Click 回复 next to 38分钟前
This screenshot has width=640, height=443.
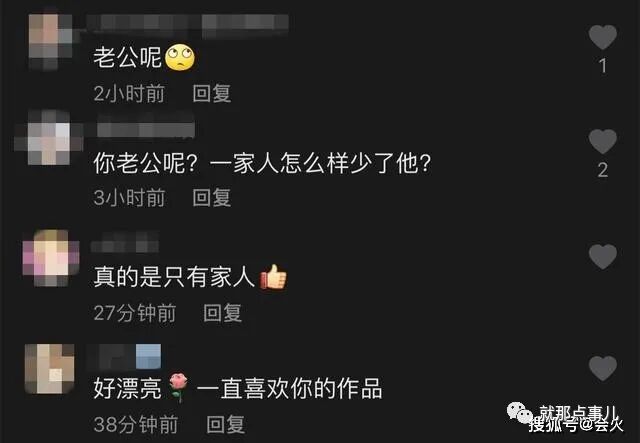[225, 424]
